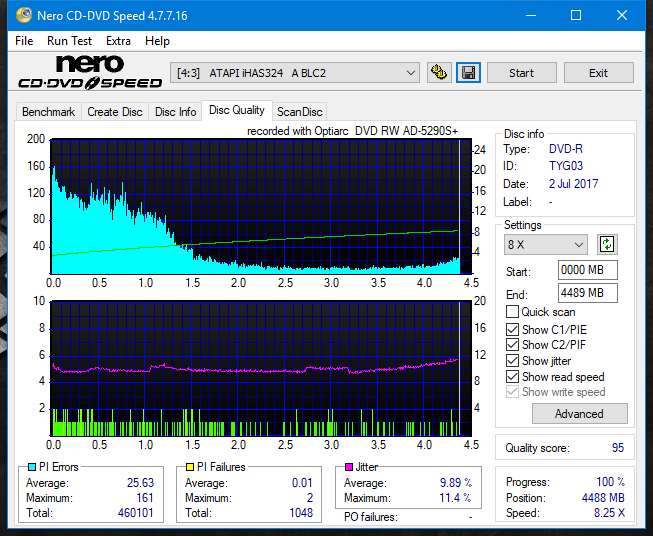Click the Progress value 100 %
The width and height of the screenshot is (653, 536).
click(611, 482)
